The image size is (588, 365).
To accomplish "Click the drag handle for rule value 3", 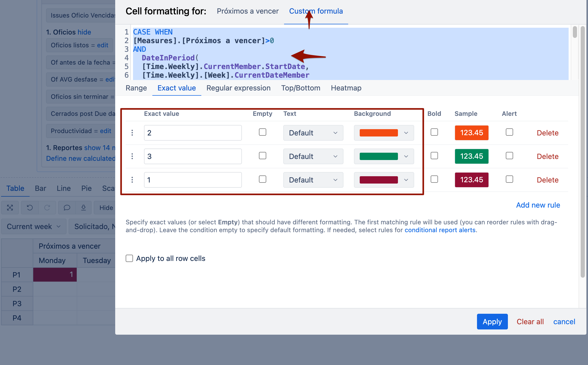I will click(132, 156).
